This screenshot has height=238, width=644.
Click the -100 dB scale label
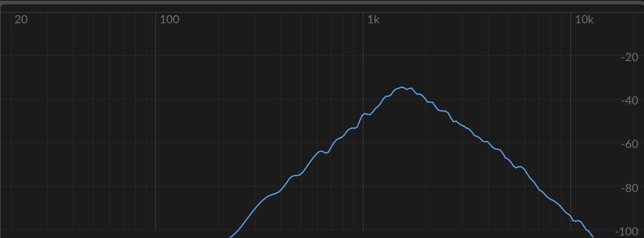click(627, 232)
